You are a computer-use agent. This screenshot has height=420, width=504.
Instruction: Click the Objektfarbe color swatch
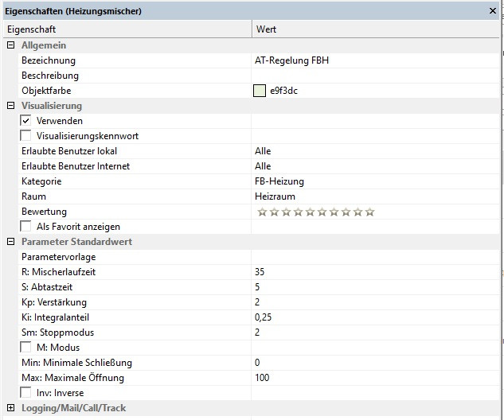click(x=260, y=91)
